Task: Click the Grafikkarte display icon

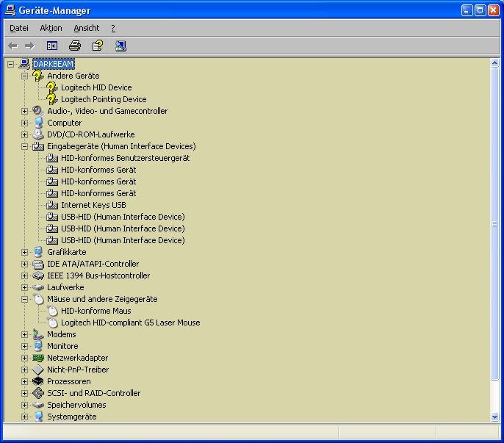Action: point(38,252)
